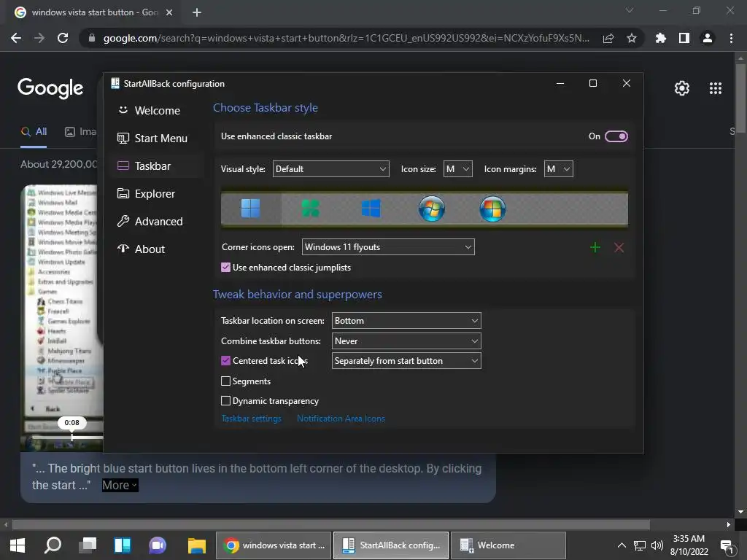The image size is (747, 560).
Task: Open the About section
Action: (x=158, y=249)
